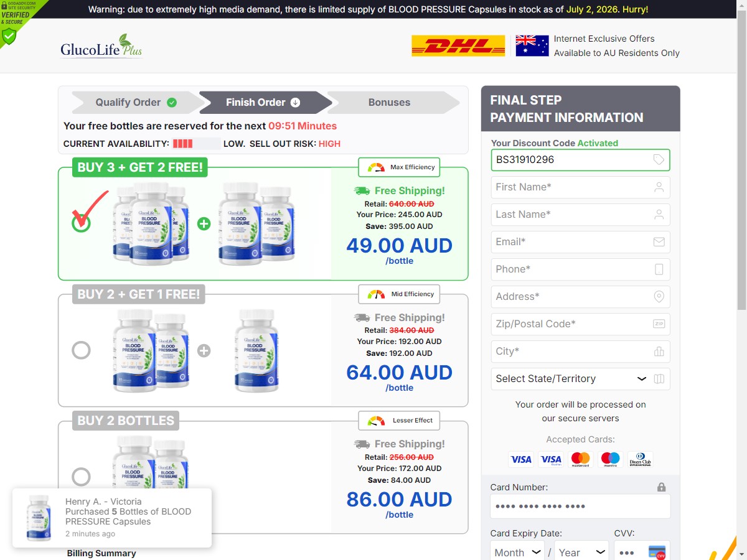Click the BUY 3 + GET 2 FREE! label
This screenshot has height=560, width=747.
click(140, 167)
